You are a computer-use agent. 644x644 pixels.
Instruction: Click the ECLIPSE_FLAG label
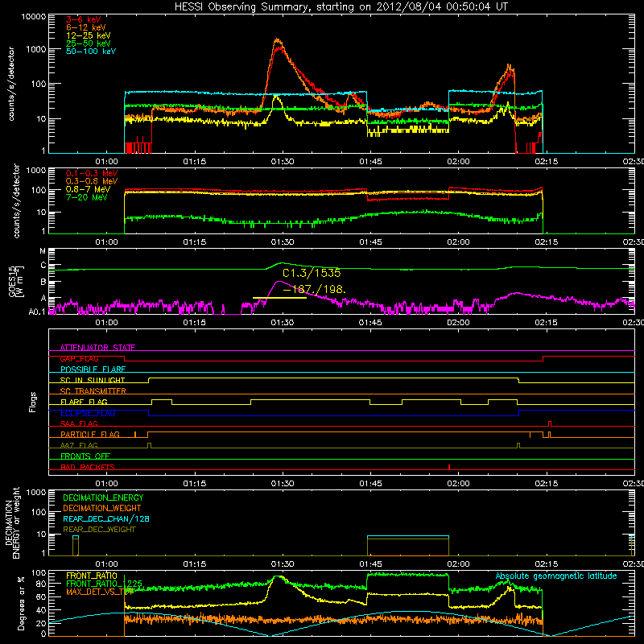pos(88,413)
